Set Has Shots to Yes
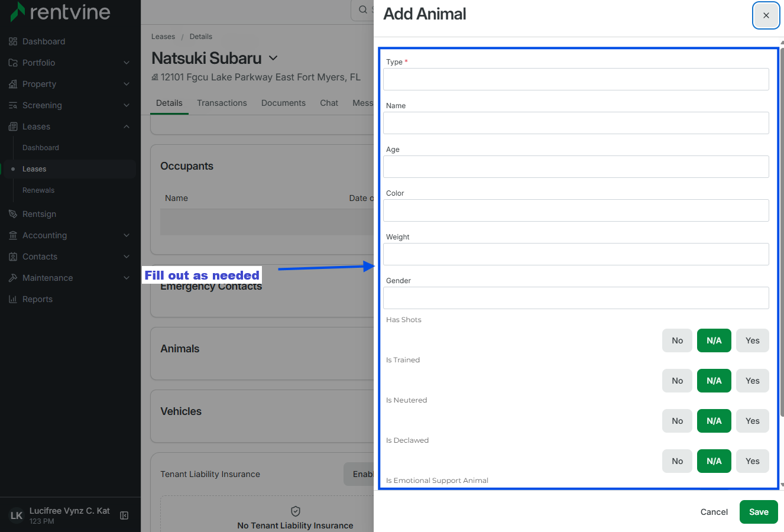 (752, 340)
